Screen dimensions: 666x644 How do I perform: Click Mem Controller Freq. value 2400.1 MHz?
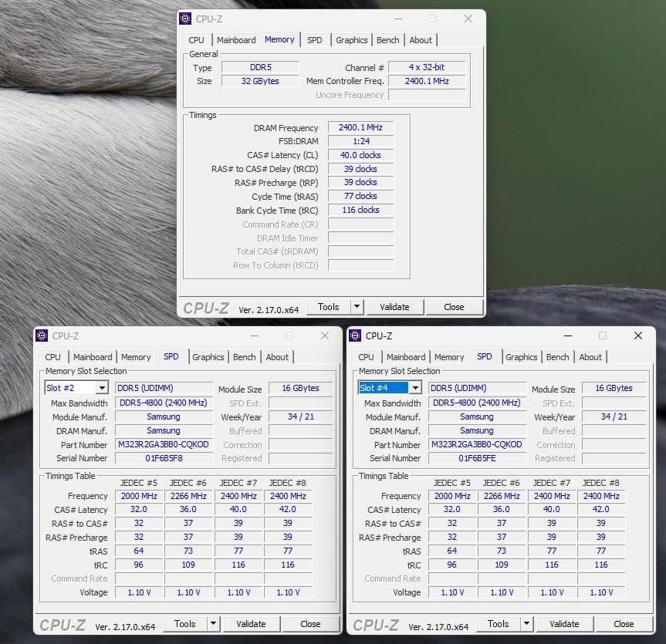(427, 81)
